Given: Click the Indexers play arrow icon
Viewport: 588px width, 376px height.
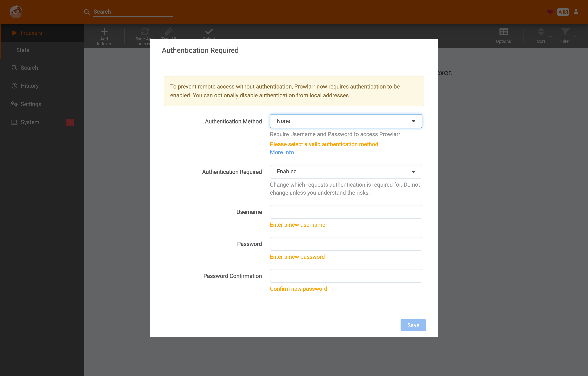Looking at the screenshot, I should pyautogui.click(x=14, y=33).
